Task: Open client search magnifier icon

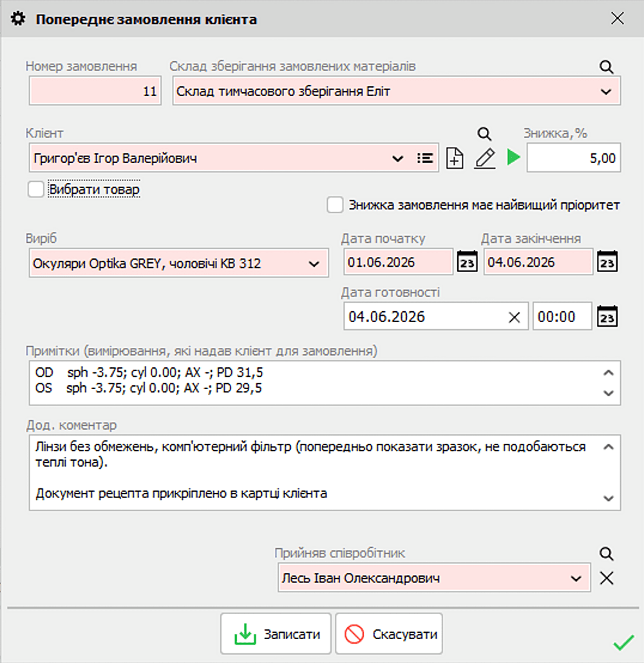Action: [484, 134]
